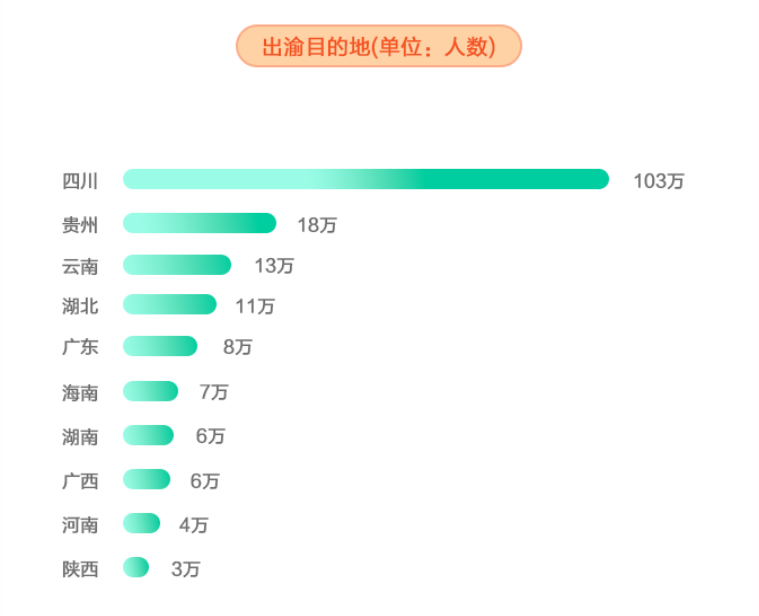The image size is (759, 616).
Task: Click the 湖北 bar
Action: pos(169,304)
